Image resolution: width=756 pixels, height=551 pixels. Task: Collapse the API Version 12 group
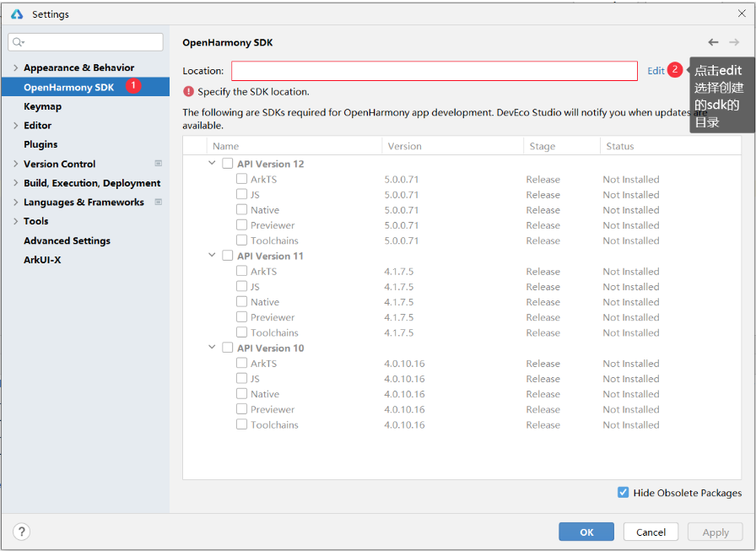pyautogui.click(x=212, y=163)
